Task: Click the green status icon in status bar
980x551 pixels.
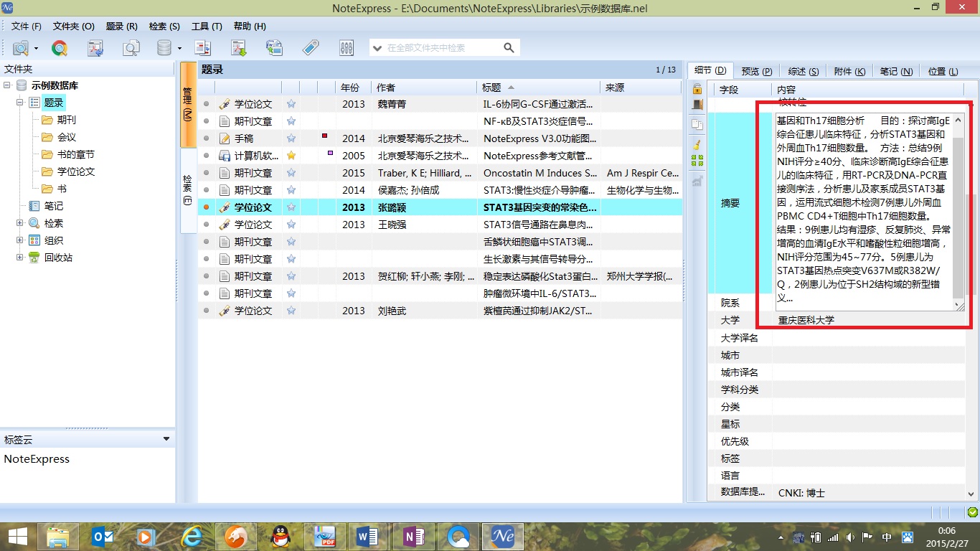Action: [x=972, y=512]
